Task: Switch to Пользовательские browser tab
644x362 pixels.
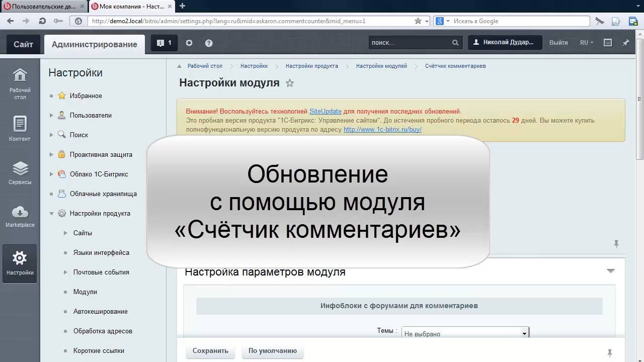Action: (44, 6)
